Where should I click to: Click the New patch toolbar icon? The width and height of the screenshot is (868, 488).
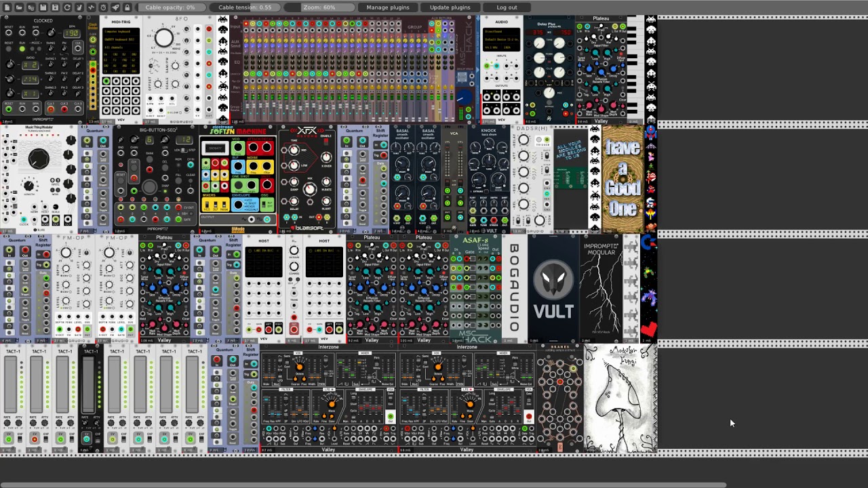pyautogui.click(x=7, y=7)
